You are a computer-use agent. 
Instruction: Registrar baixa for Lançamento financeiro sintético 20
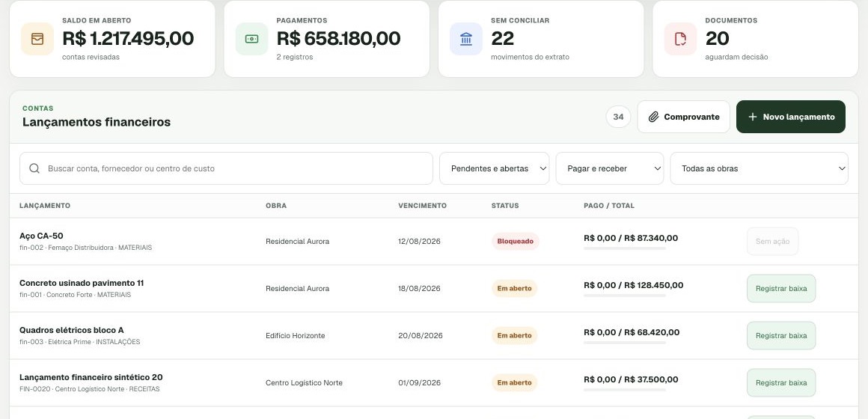781,382
